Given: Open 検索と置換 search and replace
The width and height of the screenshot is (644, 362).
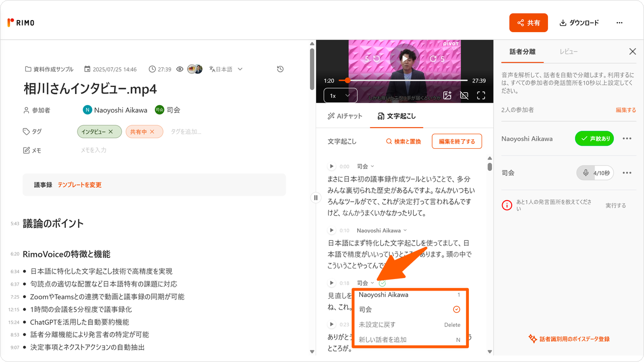Looking at the screenshot, I should pyautogui.click(x=404, y=142).
